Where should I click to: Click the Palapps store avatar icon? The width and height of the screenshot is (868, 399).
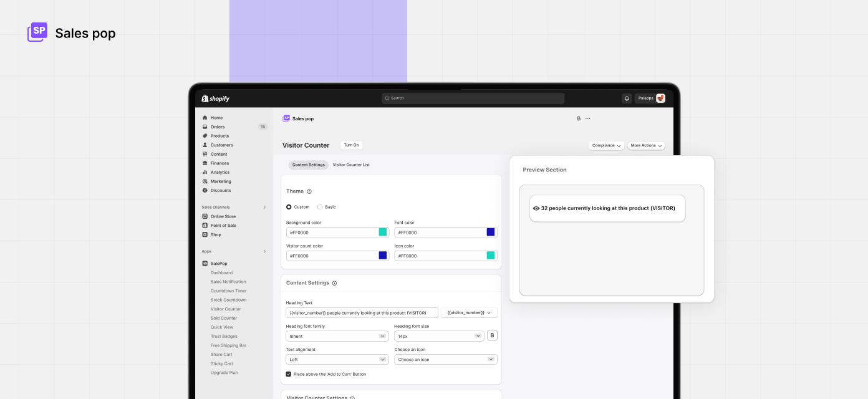660,99
